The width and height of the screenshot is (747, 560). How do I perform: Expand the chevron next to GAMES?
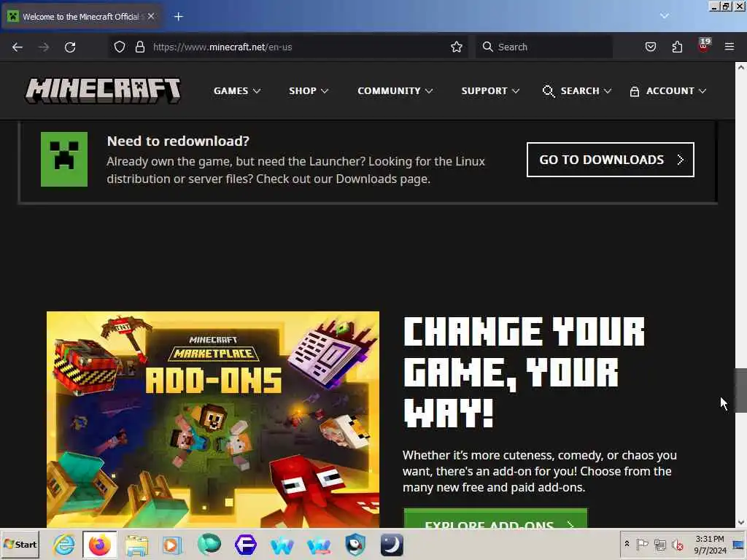tap(257, 91)
